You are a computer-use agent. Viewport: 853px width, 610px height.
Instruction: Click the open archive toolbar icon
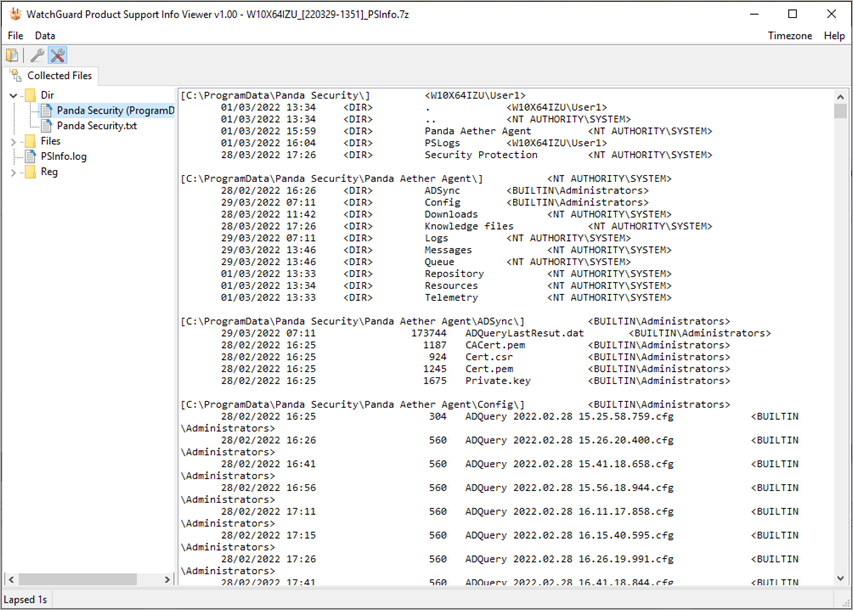(12, 55)
